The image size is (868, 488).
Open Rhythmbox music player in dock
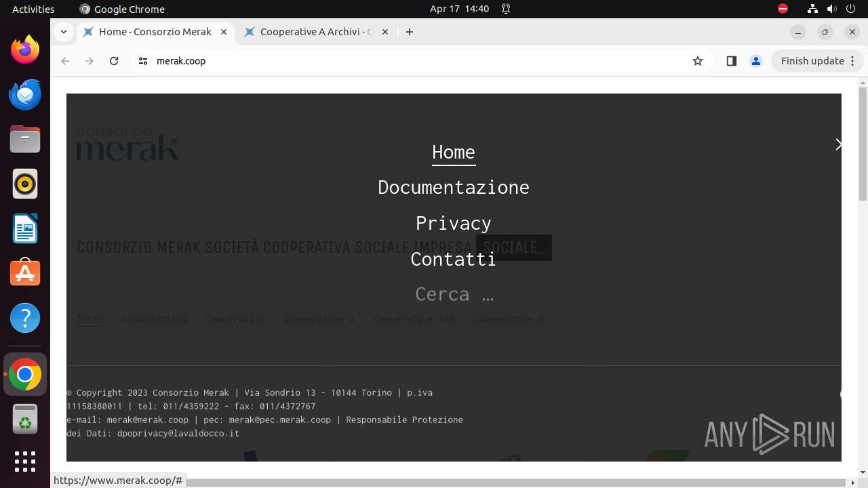25,184
